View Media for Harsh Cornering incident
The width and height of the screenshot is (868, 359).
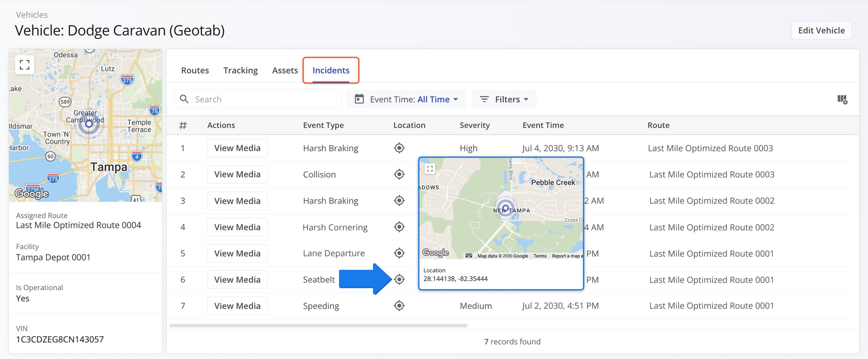(237, 227)
